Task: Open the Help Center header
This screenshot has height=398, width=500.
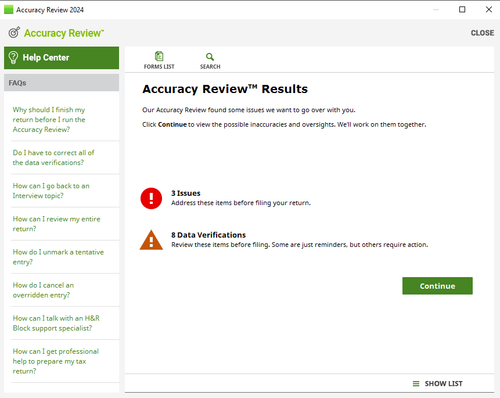Action: (61, 58)
